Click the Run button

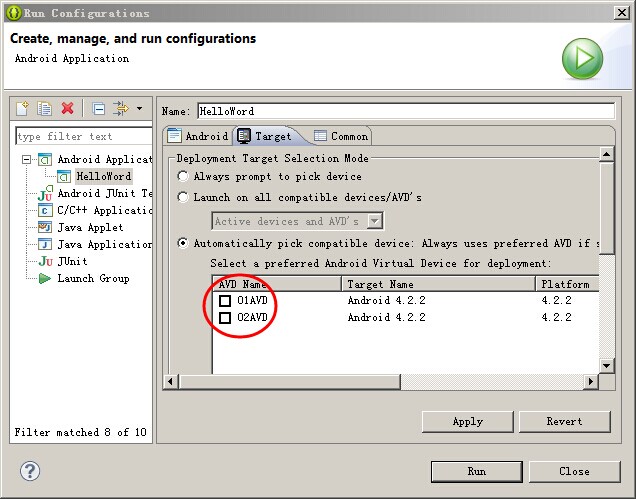tap(476, 471)
